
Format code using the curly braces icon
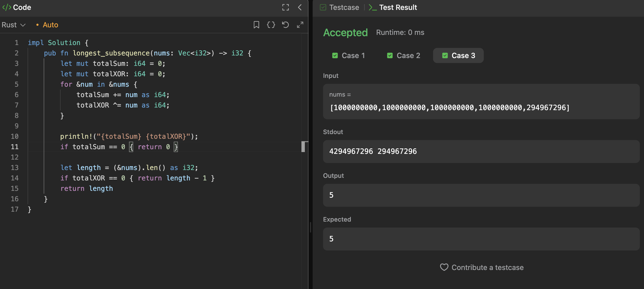pos(271,25)
